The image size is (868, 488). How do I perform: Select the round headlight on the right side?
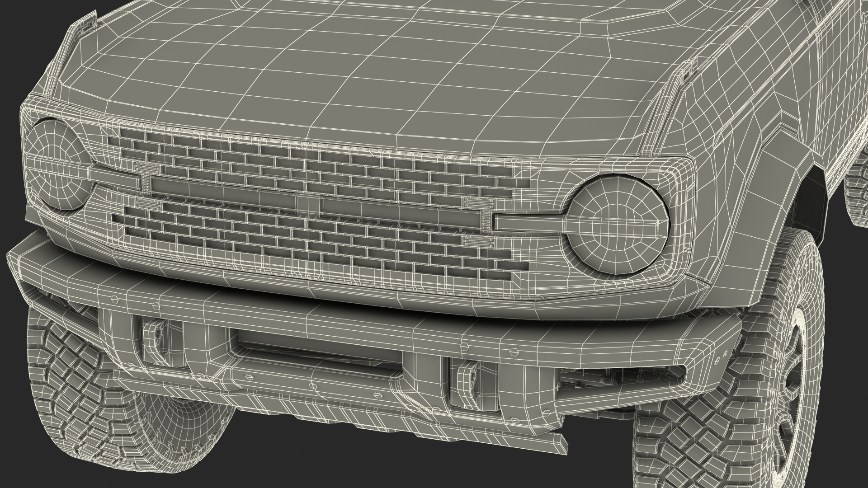click(618, 224)
